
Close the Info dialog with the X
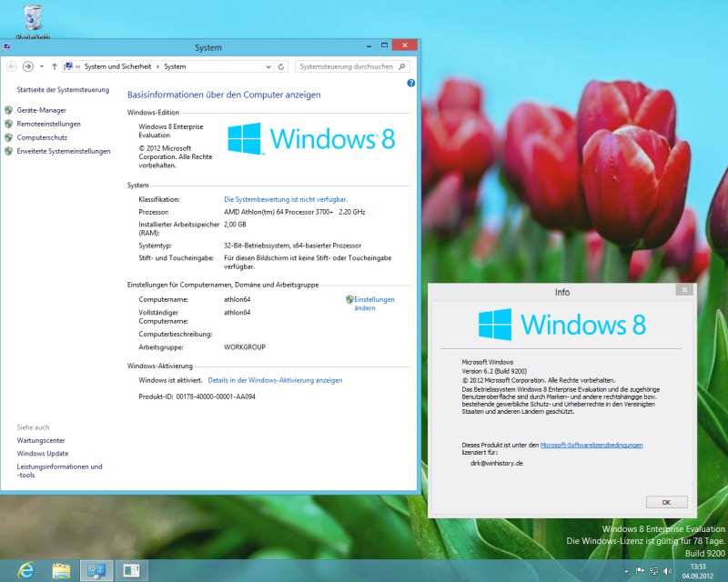tap(684, 290)
